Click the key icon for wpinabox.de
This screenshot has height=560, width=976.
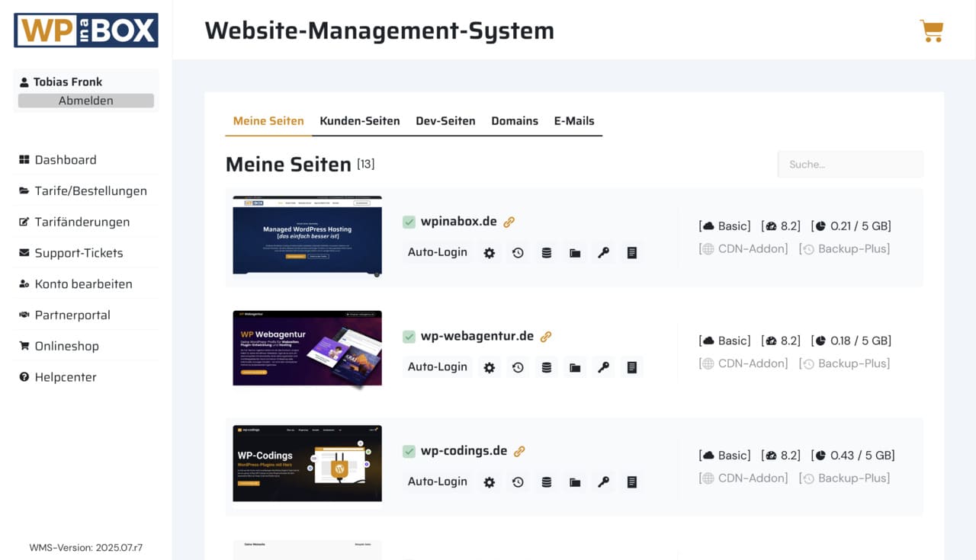point(603,253)
